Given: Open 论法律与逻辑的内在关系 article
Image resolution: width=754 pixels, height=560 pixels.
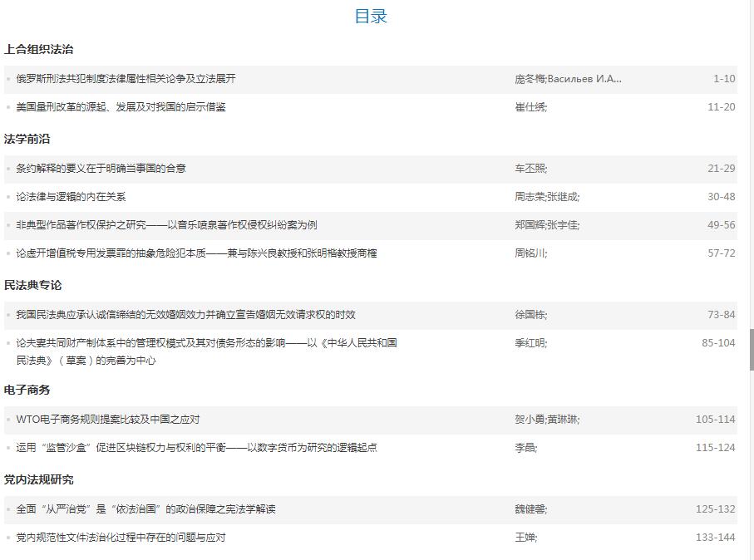Looking at the screenshot, I should (71, 197).
